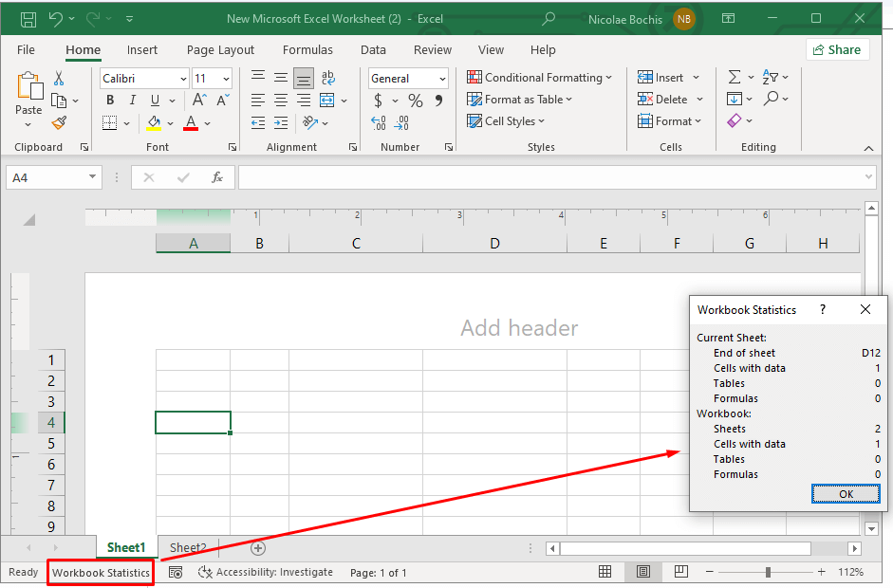Image resolution: width=893 pixels, height=588 pixels.
Task: Click the Merge and Center icon
Action: coord(327,100)
